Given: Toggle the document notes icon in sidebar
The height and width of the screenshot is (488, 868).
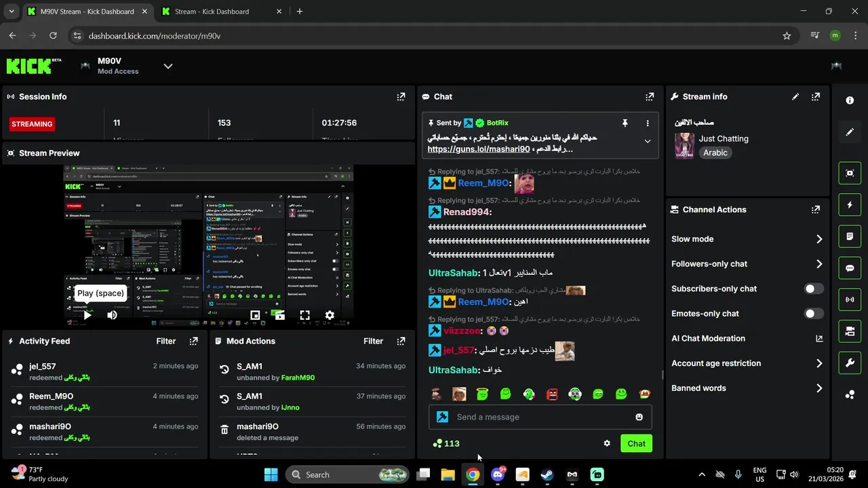Looking at the screenshot, I should [850, 237].
